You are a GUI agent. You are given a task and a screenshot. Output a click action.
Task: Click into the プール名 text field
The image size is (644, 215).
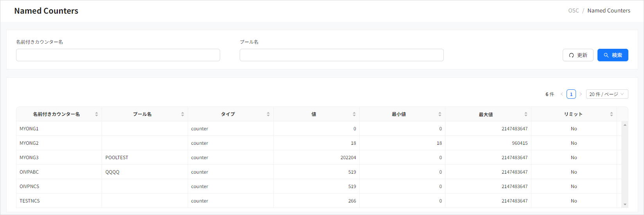tap(341, 55)
